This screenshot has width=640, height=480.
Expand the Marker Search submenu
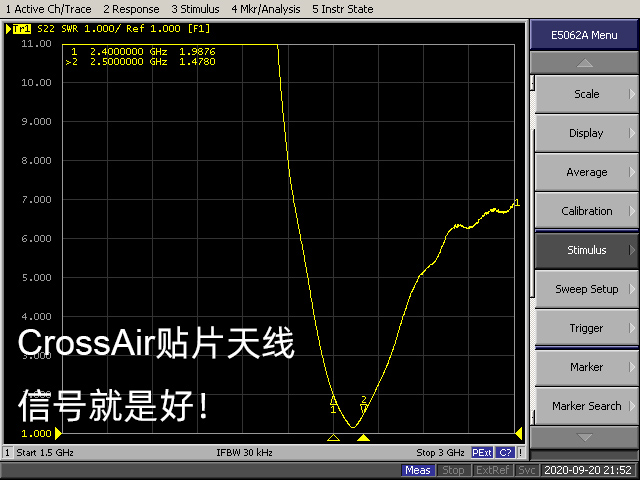click(586, 406)
